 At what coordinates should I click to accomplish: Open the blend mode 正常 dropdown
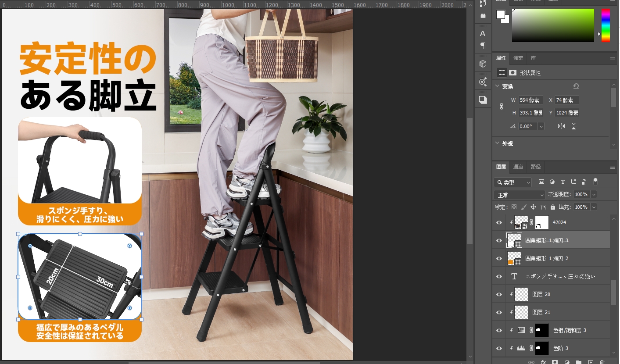(x=520, y=195)
